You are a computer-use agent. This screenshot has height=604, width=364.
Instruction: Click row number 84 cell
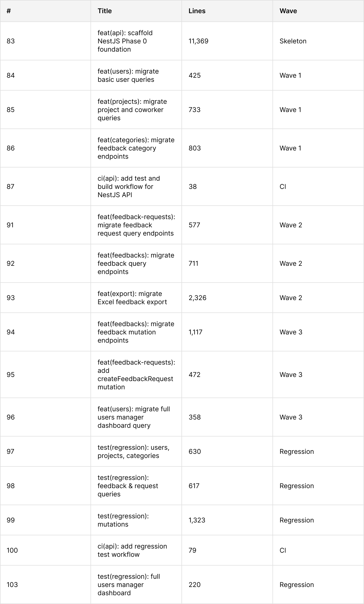point(45,75)
